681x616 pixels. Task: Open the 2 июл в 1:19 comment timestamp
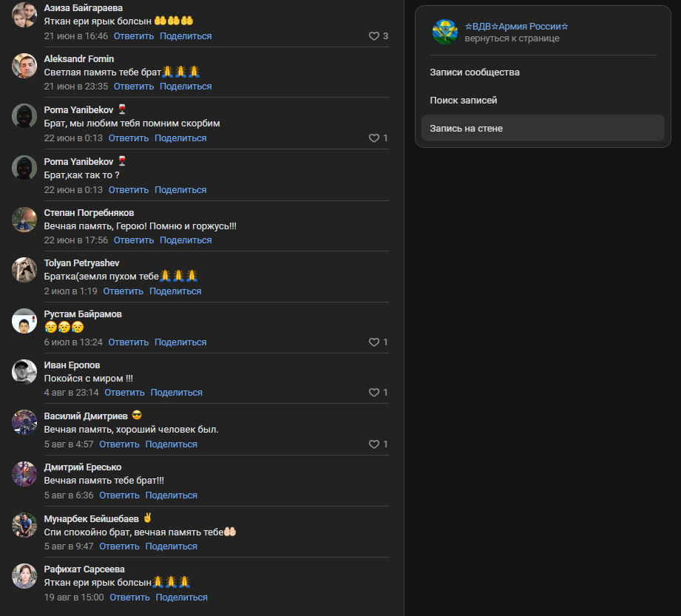coord(70,291)
